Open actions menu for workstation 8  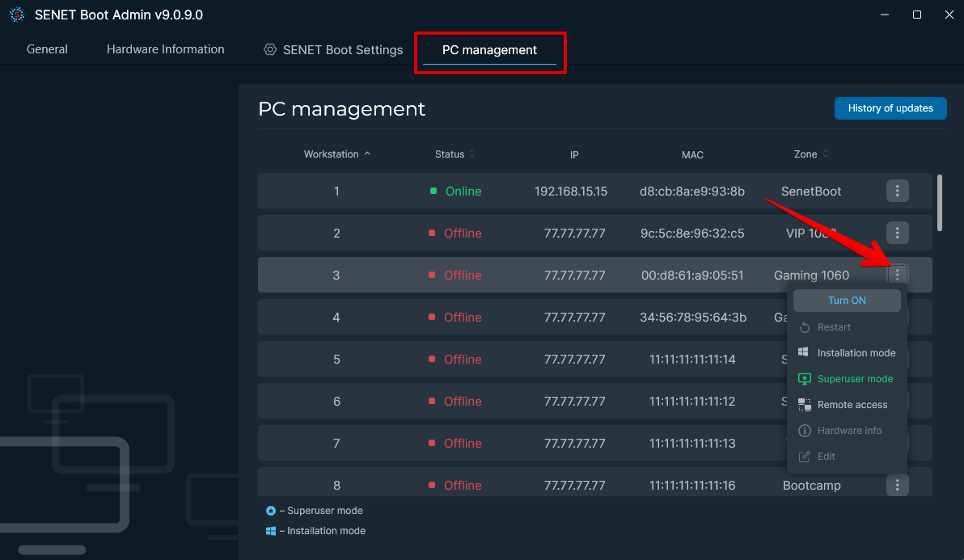897,485
